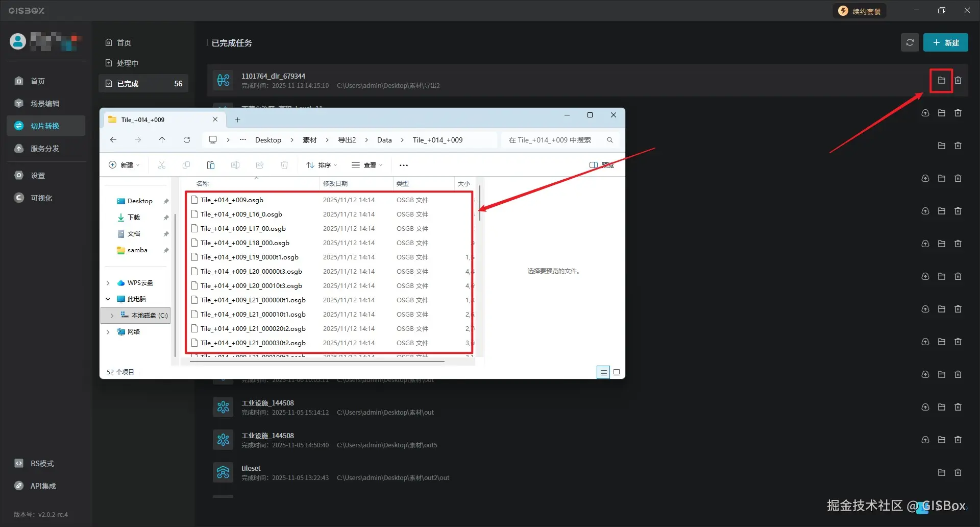The height and width of the screenshot is (527, 980).
Task: Open the 排序 sort dropdown
Action: (x=322, y=165)
